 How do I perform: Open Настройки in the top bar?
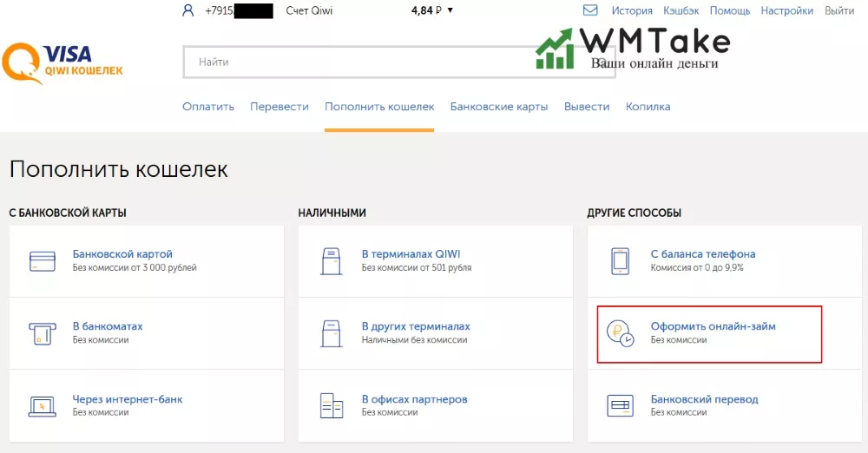(786, 10)
